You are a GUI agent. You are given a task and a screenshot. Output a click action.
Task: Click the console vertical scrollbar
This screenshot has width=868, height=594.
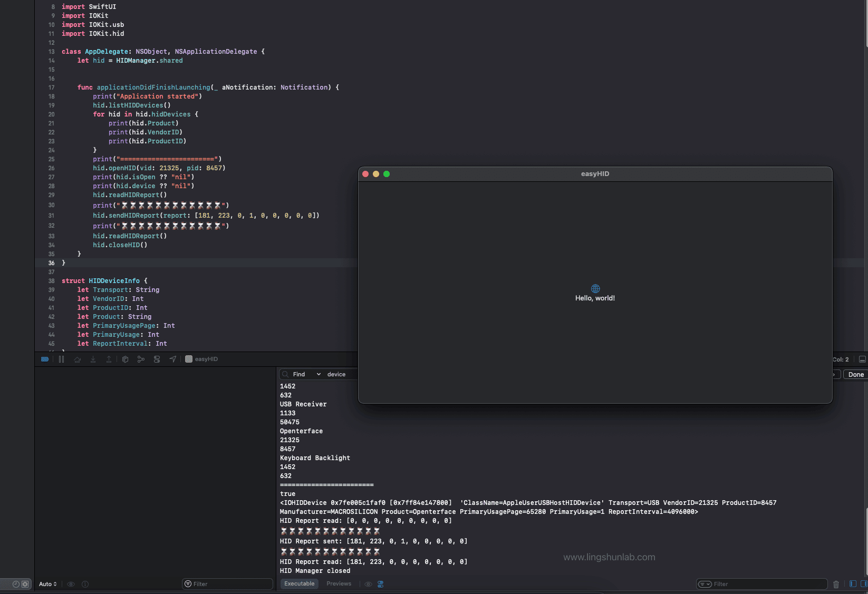(x=866, y=542)
